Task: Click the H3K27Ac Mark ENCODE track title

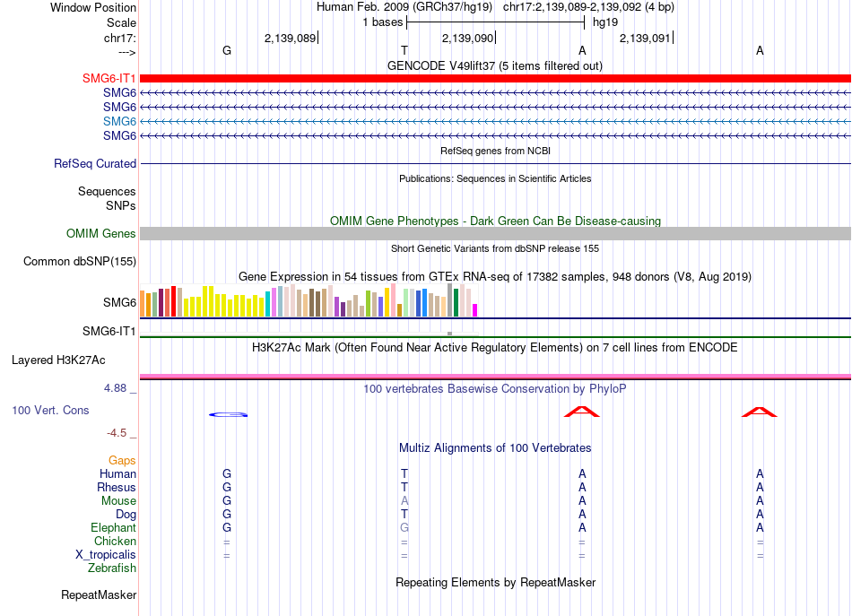Action: [x=495, y=347]
